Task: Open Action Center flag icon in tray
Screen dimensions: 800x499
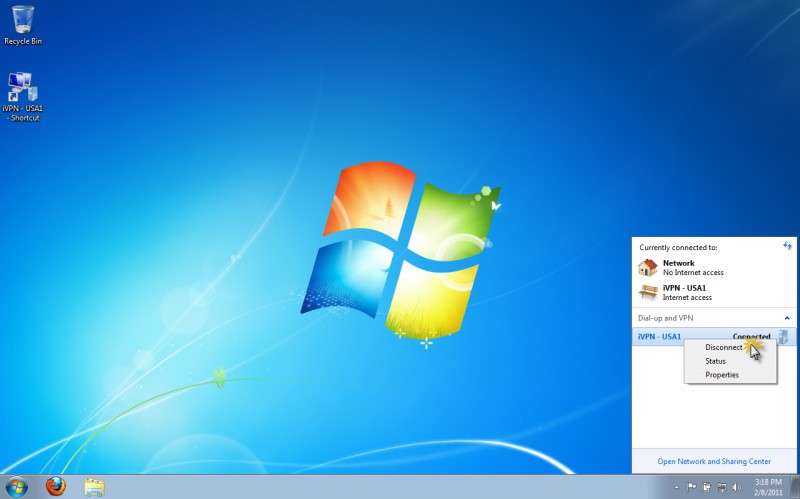Action: tap(691, 487)
